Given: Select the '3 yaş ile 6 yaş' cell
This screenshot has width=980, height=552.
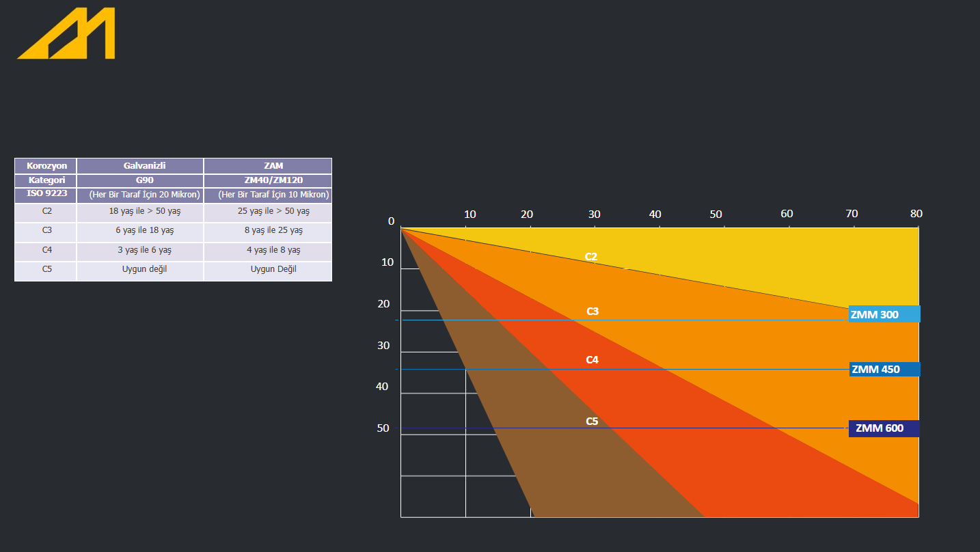Looking at the screenshot, I should pos(140,251).
